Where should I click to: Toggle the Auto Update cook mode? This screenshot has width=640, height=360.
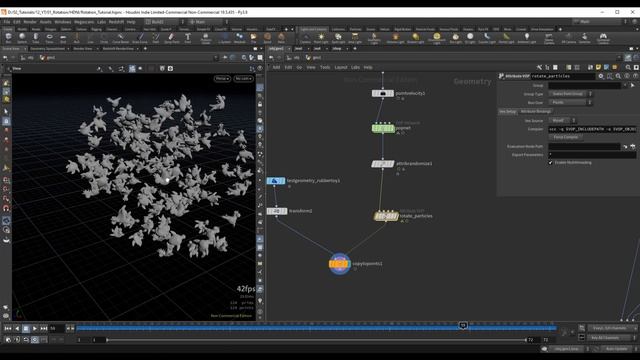(616, 349)
